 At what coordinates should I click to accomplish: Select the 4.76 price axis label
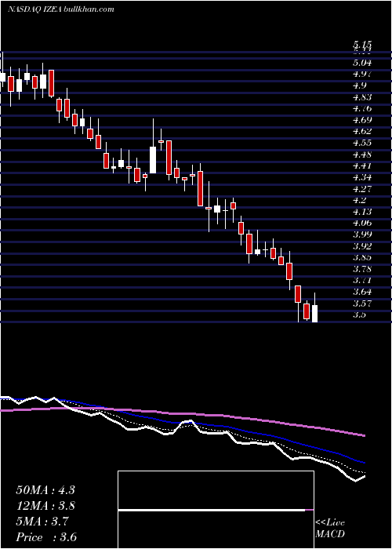(362, 108)
